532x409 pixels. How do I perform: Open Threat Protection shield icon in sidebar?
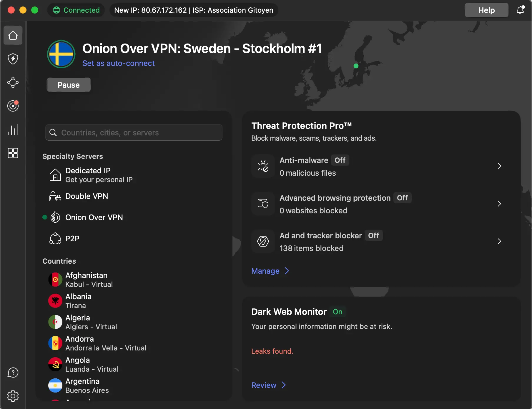(13, 59)
